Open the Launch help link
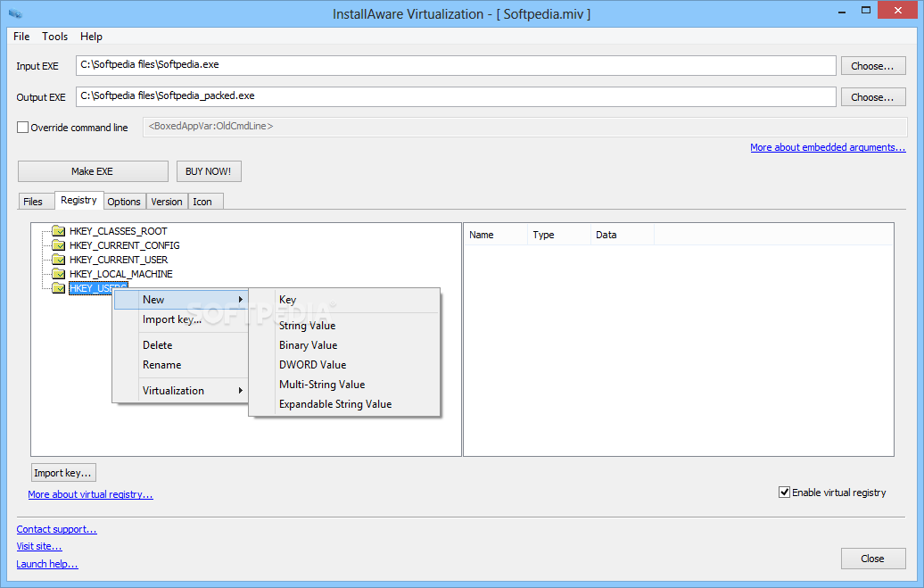This screenshot has height=588, width=924. coord(47,564)
